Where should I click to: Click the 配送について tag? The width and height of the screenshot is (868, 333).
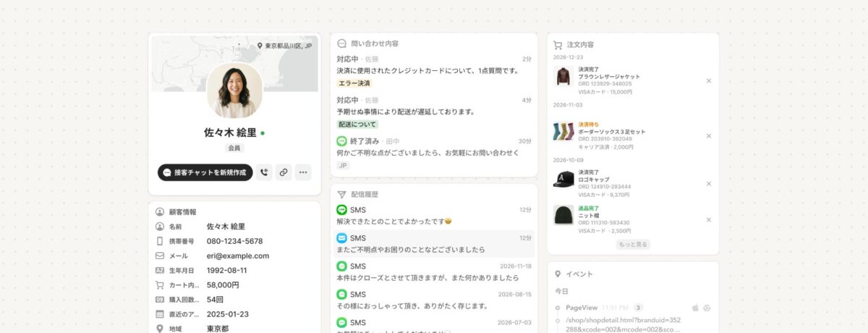tap(357, 125)
